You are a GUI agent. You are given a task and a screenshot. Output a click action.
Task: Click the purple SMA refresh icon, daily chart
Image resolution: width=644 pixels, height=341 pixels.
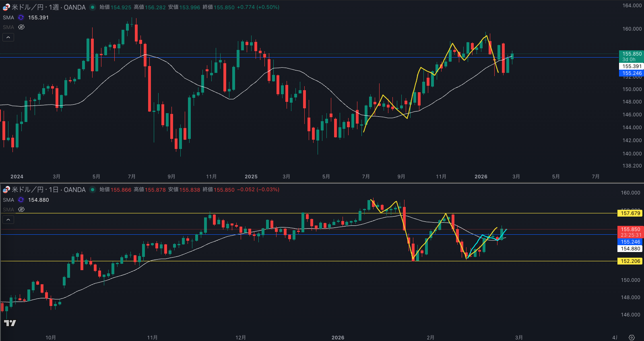click(x=21, y=200)
